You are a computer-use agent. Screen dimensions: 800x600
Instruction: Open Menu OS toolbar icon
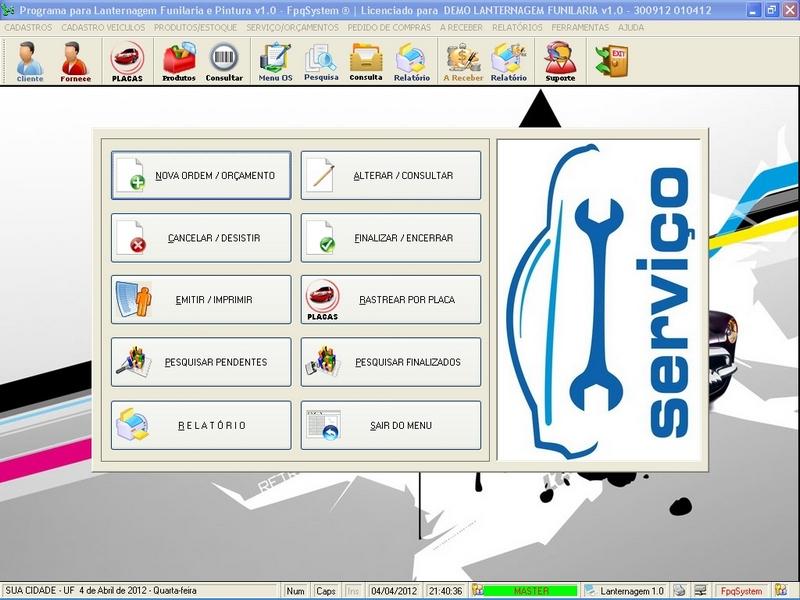click(x=276, y=62)
